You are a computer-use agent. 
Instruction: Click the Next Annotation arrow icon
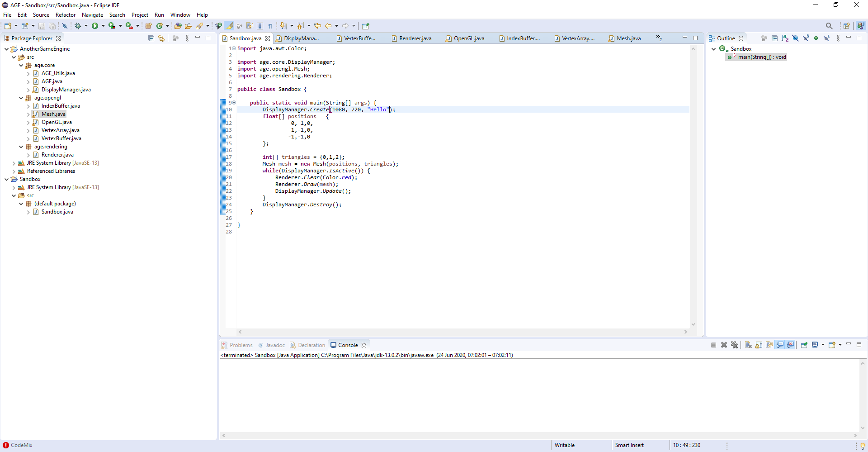[x=283, y=26]
